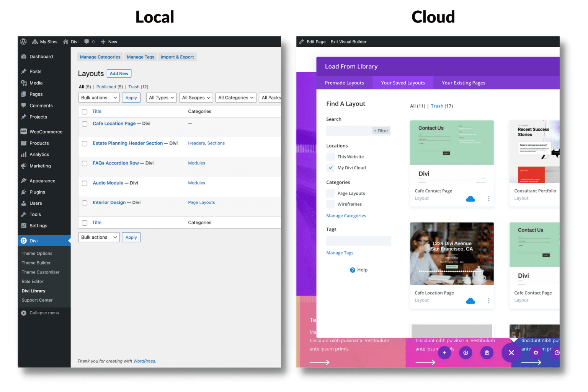The height and width of the screenshot is (392, 588).
Task: Click the comments bubble icon in the admin bar
Action: 87,42
